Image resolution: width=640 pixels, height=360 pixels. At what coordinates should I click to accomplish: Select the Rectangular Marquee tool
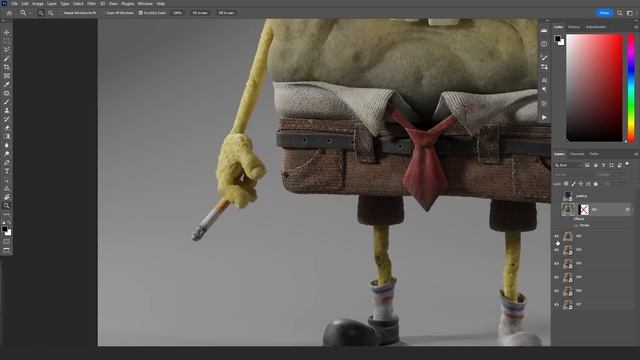point(7,41)
